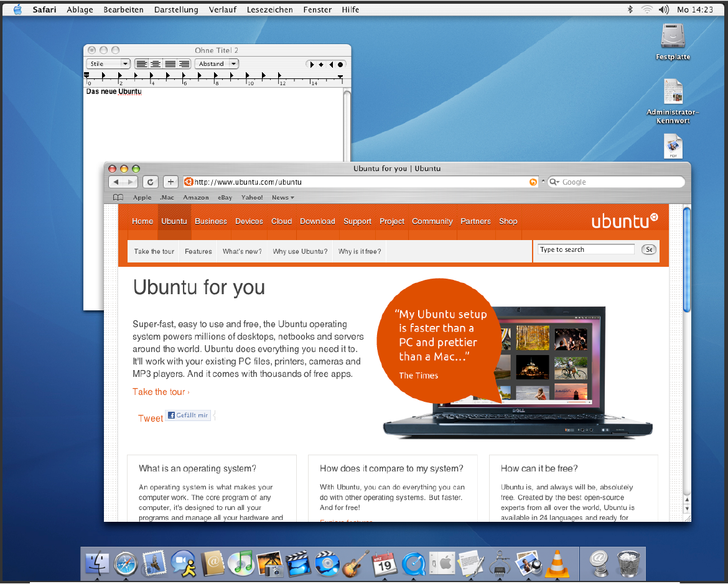Image resolution: width=728 pixels, height=584 pixels.
Task: Show all bookmarks book icon
Action: (118, 197)
